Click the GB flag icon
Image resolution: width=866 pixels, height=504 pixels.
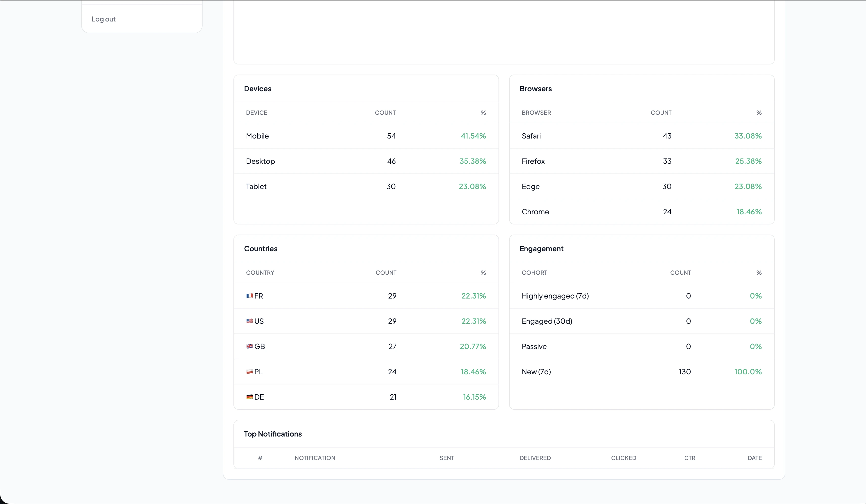click(x=249, y=346)
